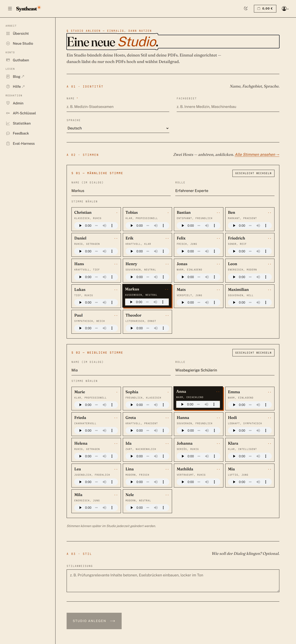Play the Lea voice sample

coord(80,482)
